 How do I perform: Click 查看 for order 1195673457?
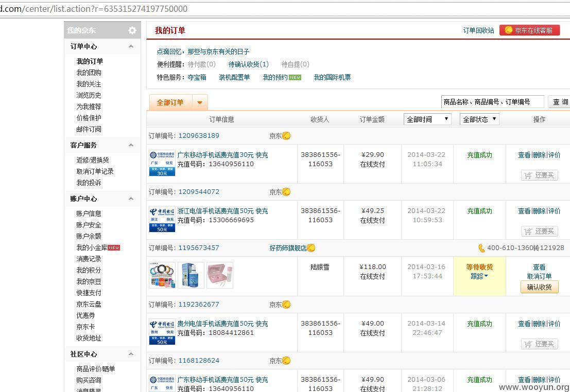coord(539,267)
